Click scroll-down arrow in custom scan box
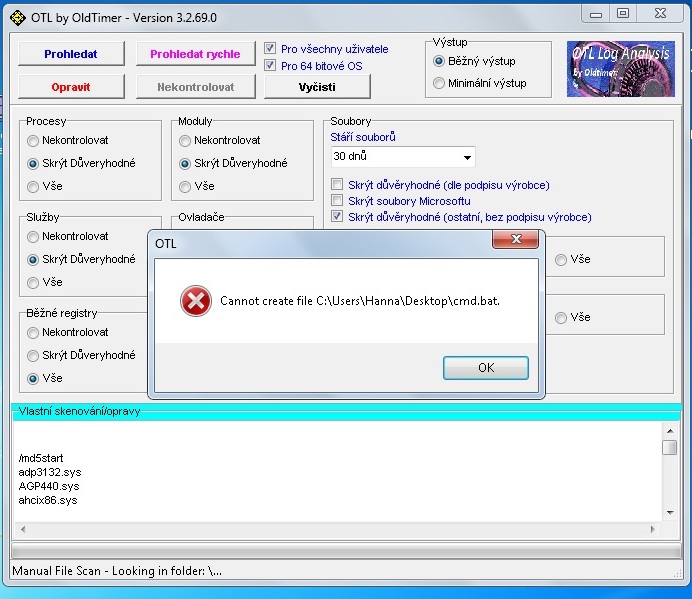 click(669, 512)
